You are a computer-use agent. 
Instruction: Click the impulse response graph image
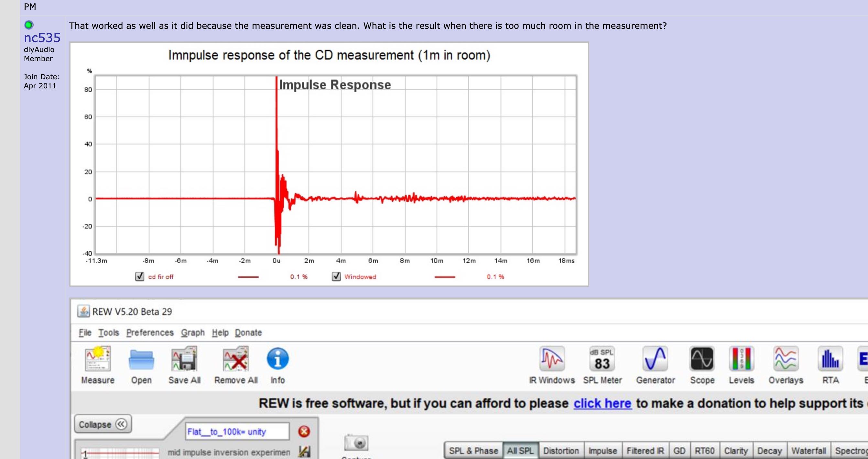[329, 164]
